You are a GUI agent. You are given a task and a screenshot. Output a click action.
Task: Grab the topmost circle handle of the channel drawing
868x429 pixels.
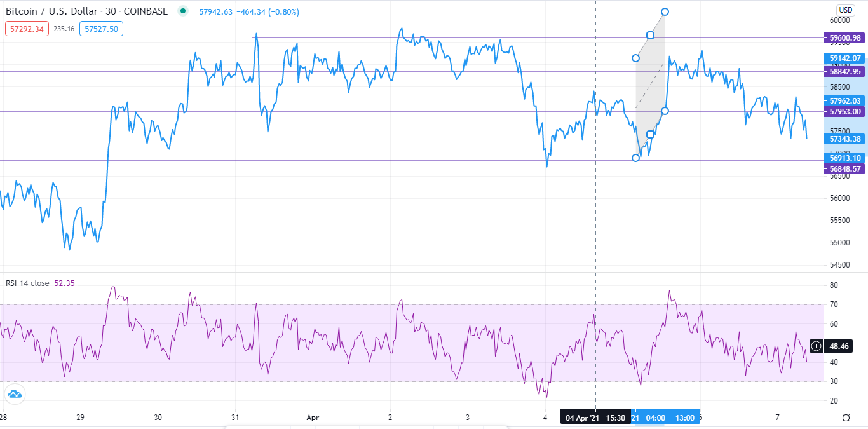665,11
